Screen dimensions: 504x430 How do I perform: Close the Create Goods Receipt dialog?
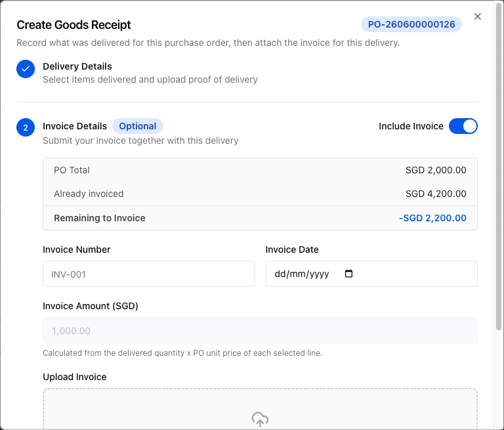click(478, 16)
